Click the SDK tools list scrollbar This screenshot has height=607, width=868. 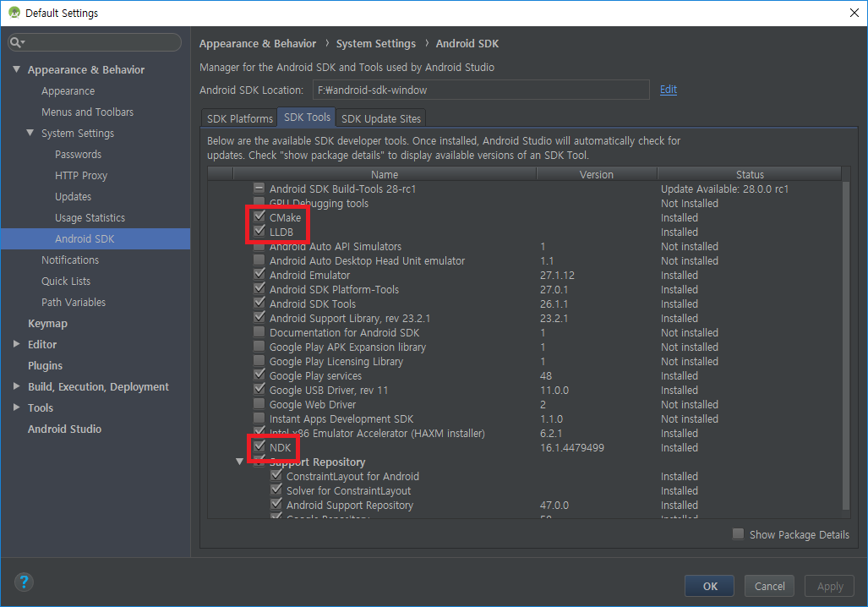point(845,344)
